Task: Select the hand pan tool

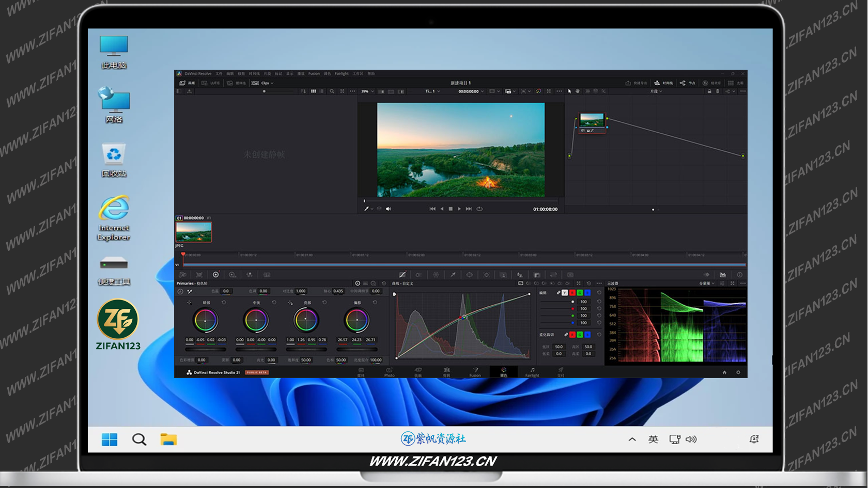Action: [578, 91]
